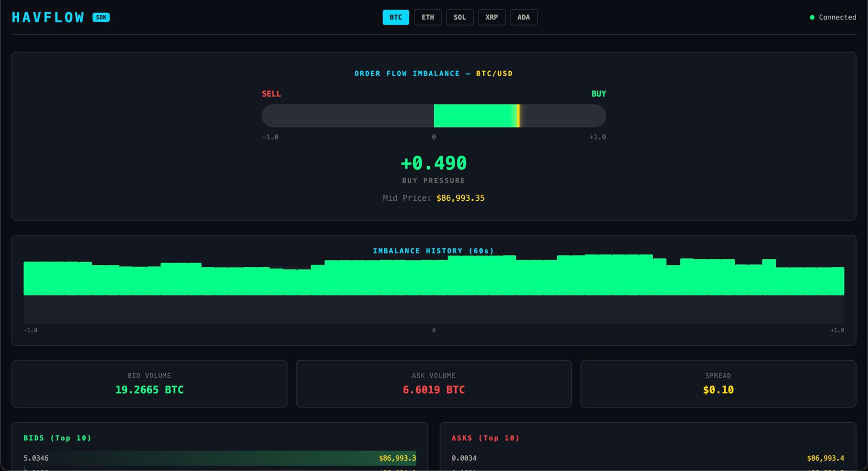Click the Ask Volume value 6.6019 BTC

pos(433,390)
